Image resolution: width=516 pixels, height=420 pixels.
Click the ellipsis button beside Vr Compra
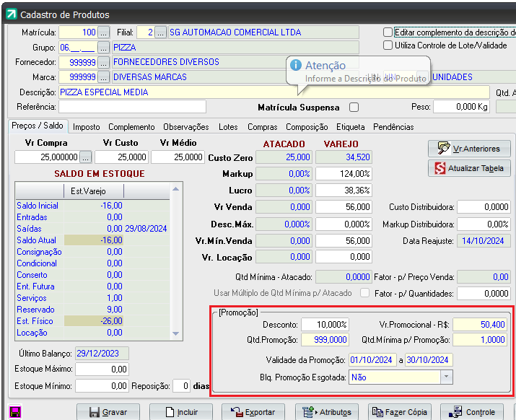(x=86, y=157)
